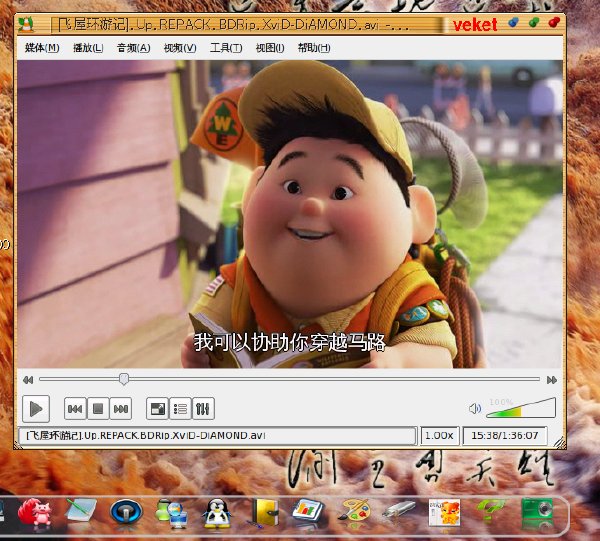Open the 音频(A) audio menu

pos(134,48)
